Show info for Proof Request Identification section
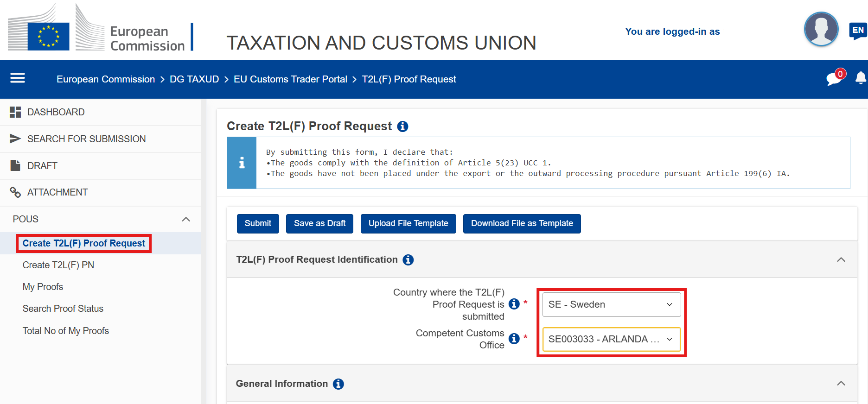868x404 pixels. [408, 260]
